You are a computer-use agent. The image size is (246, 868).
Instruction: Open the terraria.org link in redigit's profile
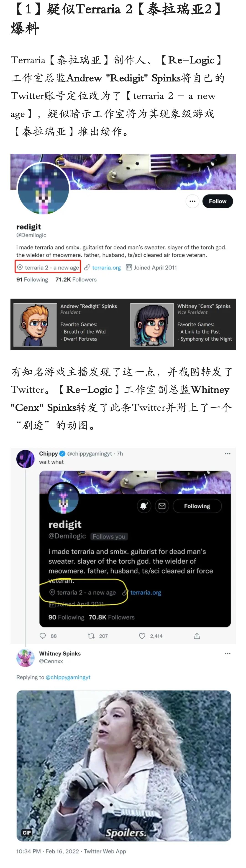click(x=106, y=268)
